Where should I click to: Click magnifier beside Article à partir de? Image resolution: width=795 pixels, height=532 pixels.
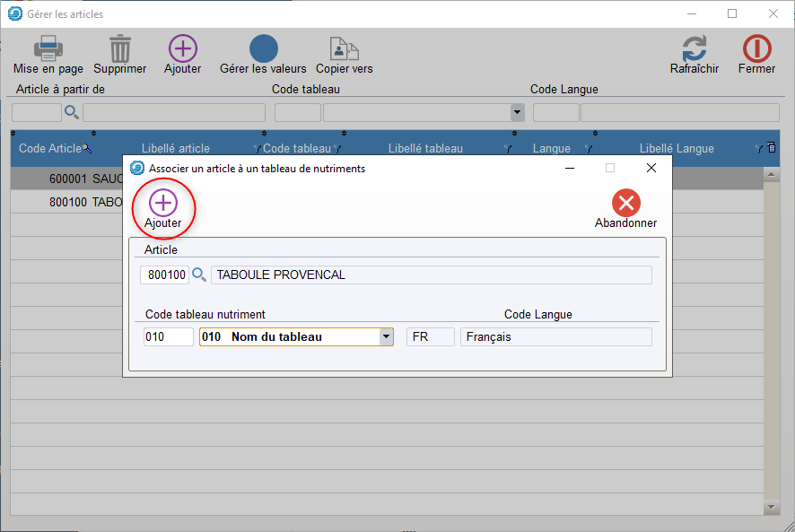[72, 112]
